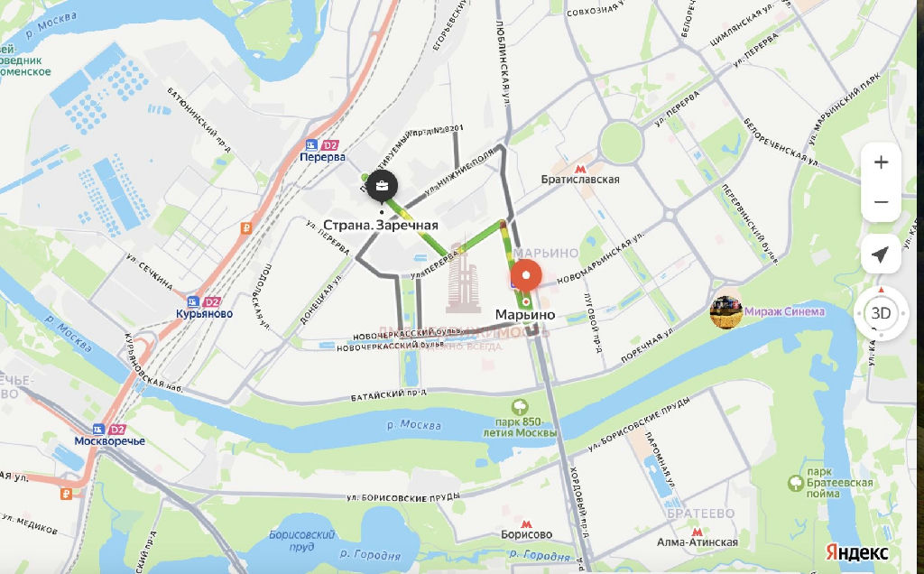Select the Братиславская metro station icon
The height and width of the screenshot is (574, 924).
580,169
